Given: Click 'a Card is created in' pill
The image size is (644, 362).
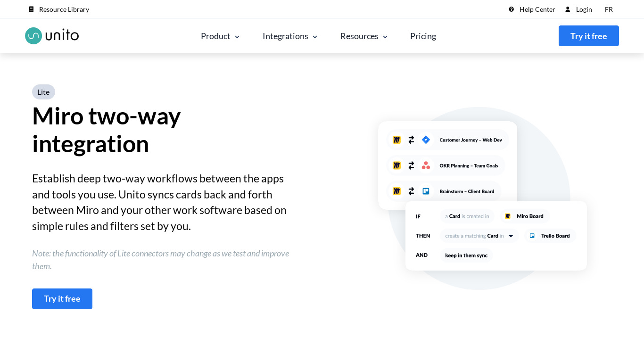Looking at the screenshot, I should point(467,216).
